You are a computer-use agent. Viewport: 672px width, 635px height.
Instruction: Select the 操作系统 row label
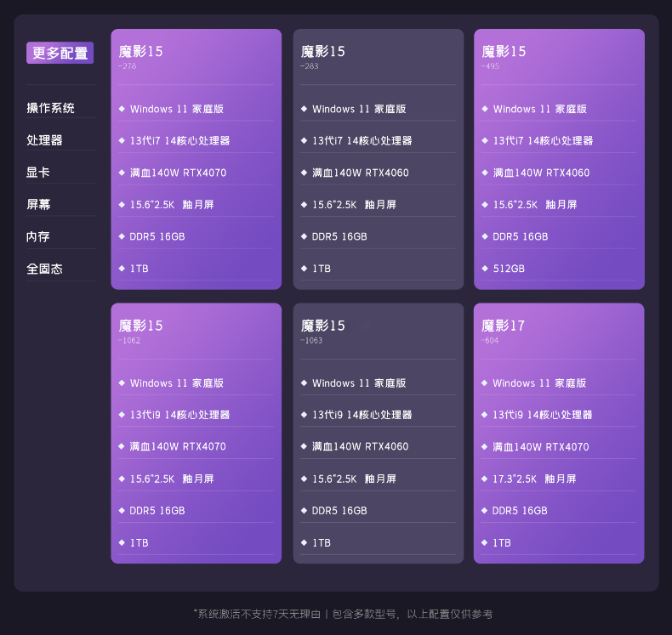point(50,108)
